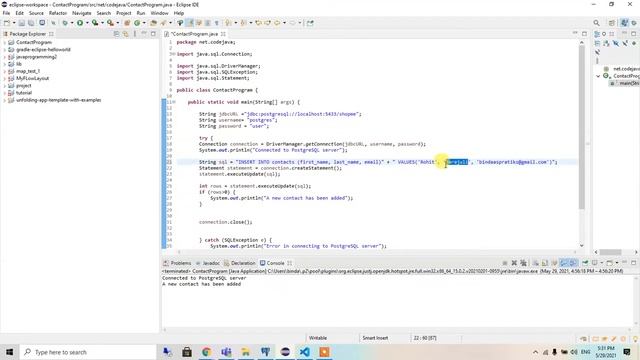
Task: Expand the gradle-eclipse-helloworld project
Action: tap(4, 50)
